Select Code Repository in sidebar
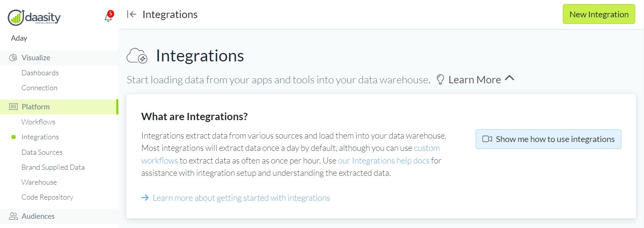644x228 pixels. [x=47, y=197]
